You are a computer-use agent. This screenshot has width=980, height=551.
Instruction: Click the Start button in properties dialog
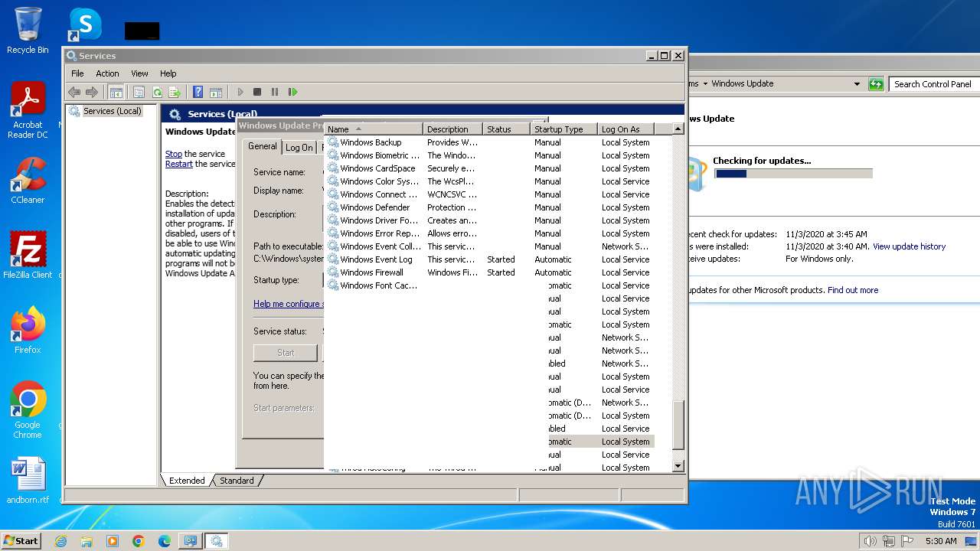pos(286,353)
